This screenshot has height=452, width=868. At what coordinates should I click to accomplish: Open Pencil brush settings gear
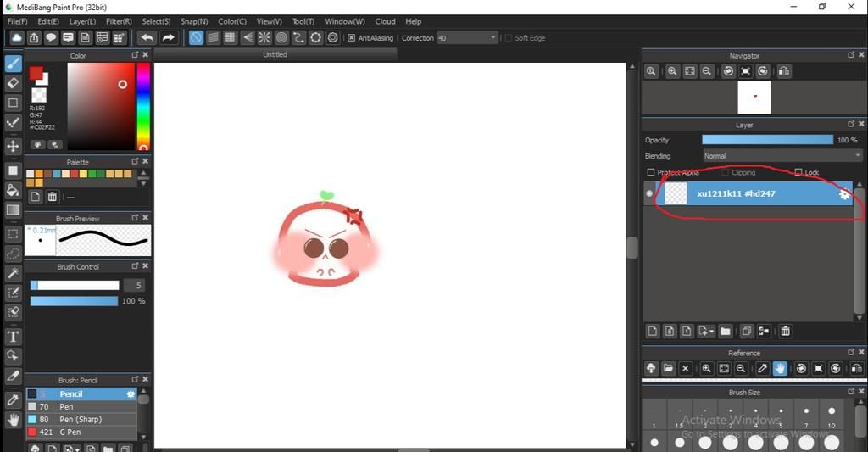(x=131, y=393)
